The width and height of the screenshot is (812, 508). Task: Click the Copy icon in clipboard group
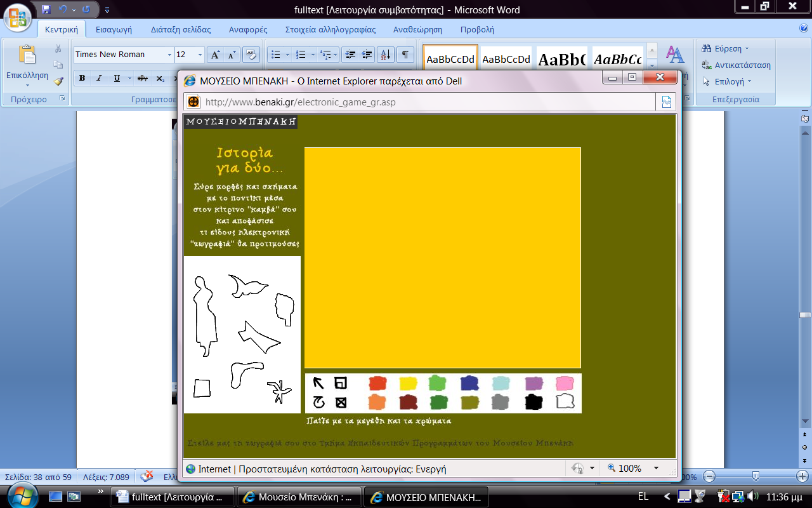pos(58,65)
